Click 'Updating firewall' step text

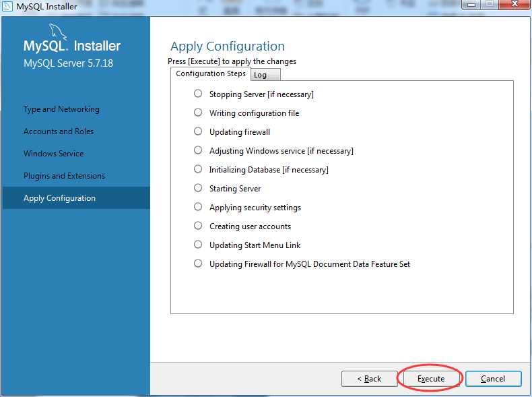(x=240, y=132)
